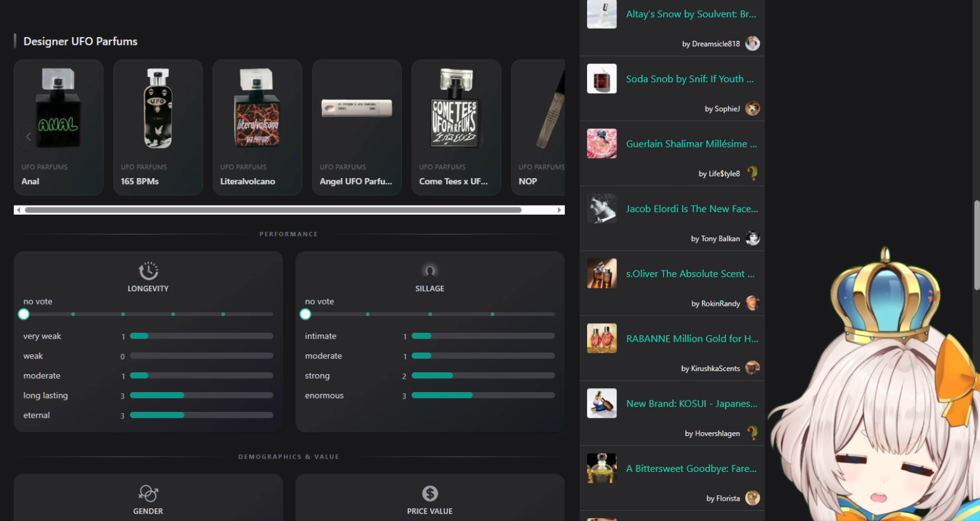Open Hovershlagen's avatar
The image size is (980, 521).
[x=752, y=433]
